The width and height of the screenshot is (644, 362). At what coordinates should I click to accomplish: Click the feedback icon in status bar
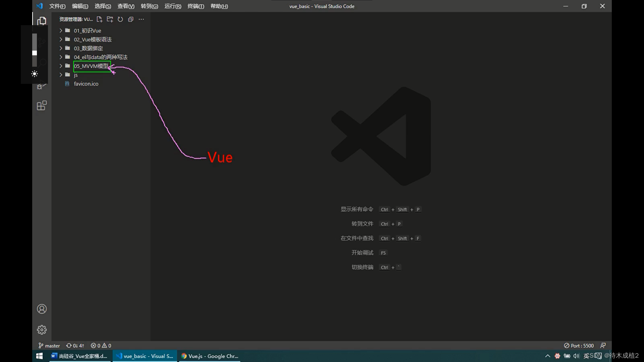tap(603, 346)
